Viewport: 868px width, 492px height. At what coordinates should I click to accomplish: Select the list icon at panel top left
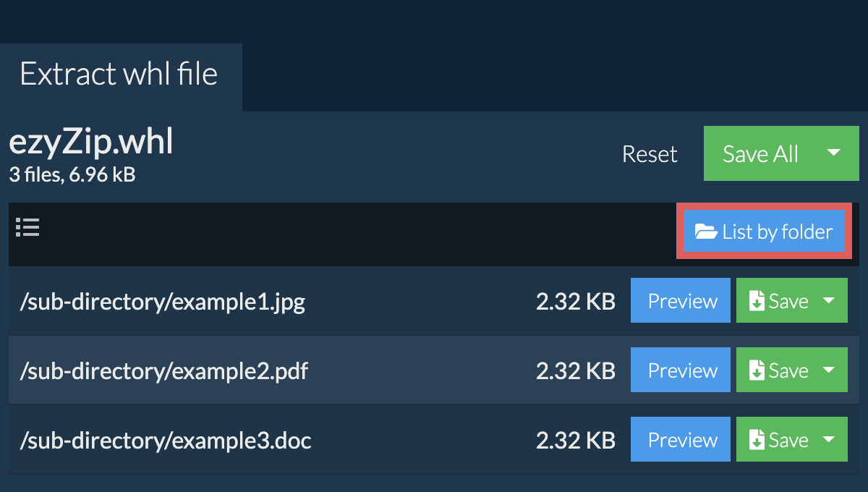click(x=27, y=228)
